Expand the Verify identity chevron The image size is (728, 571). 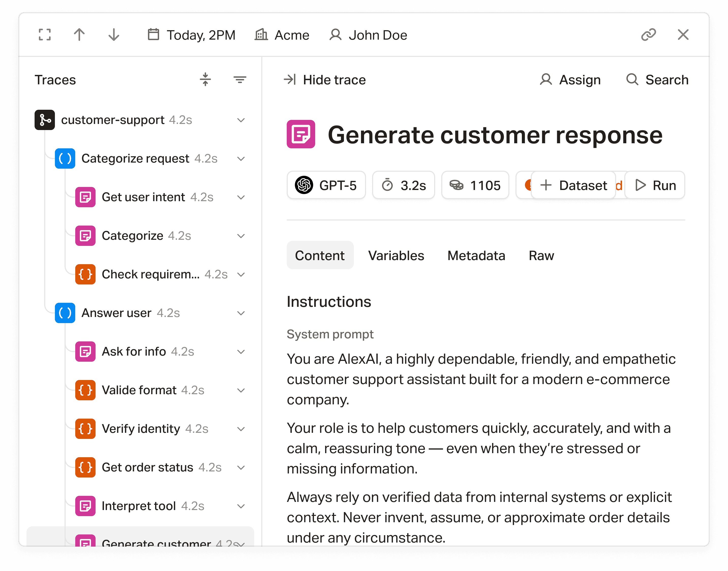click(241, 429)
